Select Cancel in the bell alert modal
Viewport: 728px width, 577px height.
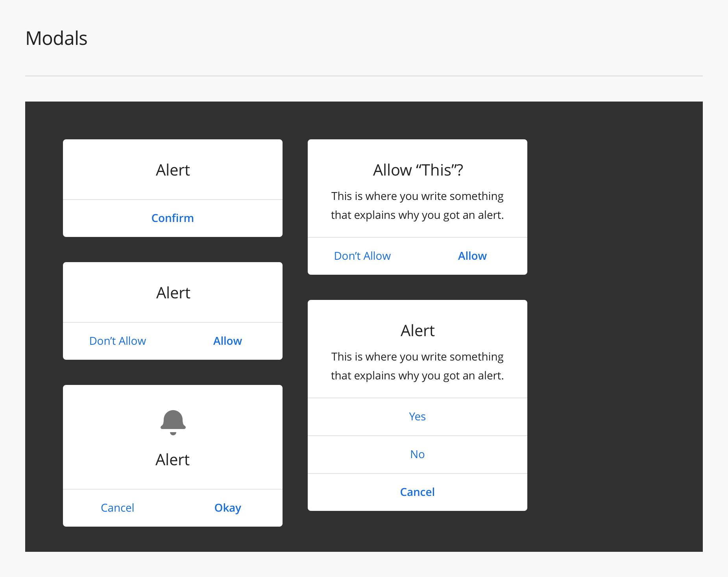118,508
